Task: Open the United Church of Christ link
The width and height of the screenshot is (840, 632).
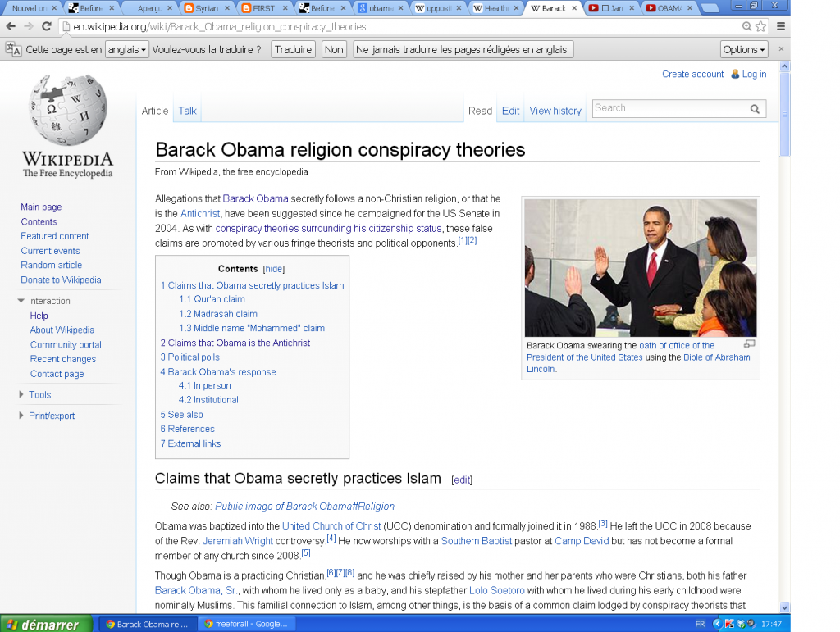Action: click(x=331, y=526)
